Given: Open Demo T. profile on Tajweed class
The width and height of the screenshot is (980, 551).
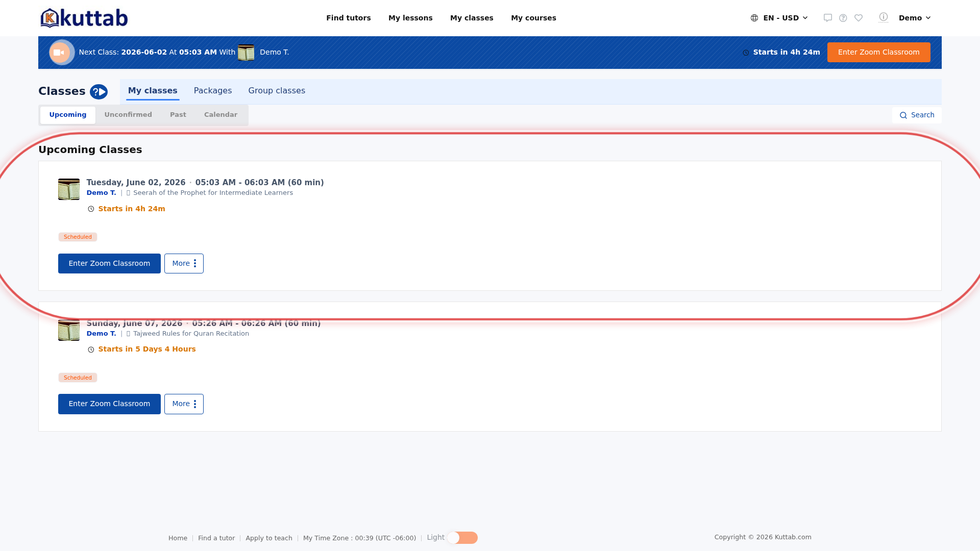Looking at the screenshot, I should 101,334.
